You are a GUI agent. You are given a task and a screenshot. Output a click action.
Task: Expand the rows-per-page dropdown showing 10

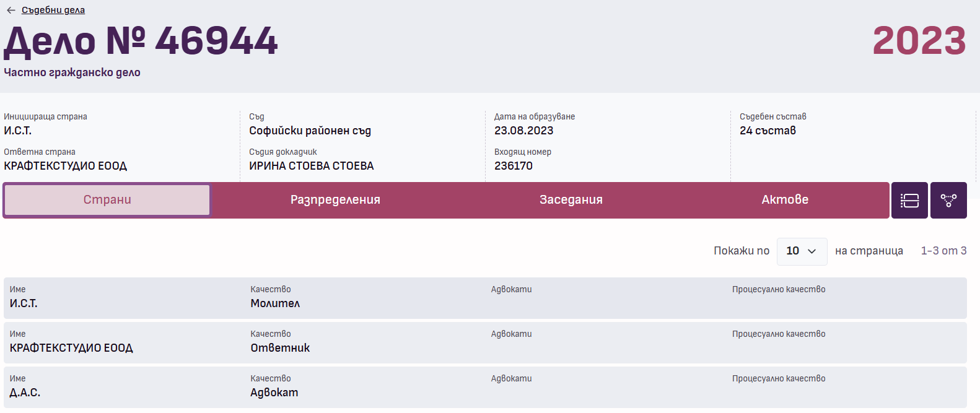pos(802,251)
